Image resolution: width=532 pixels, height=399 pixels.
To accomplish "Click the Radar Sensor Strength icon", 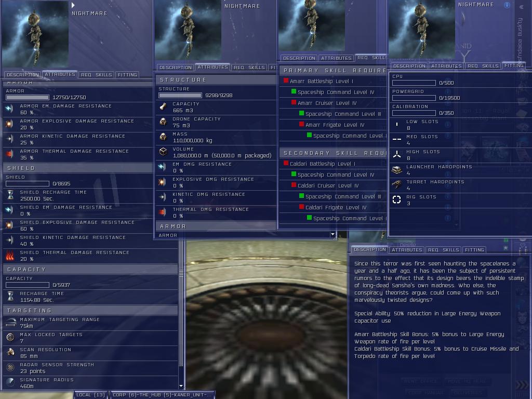I will click(10, 367).
